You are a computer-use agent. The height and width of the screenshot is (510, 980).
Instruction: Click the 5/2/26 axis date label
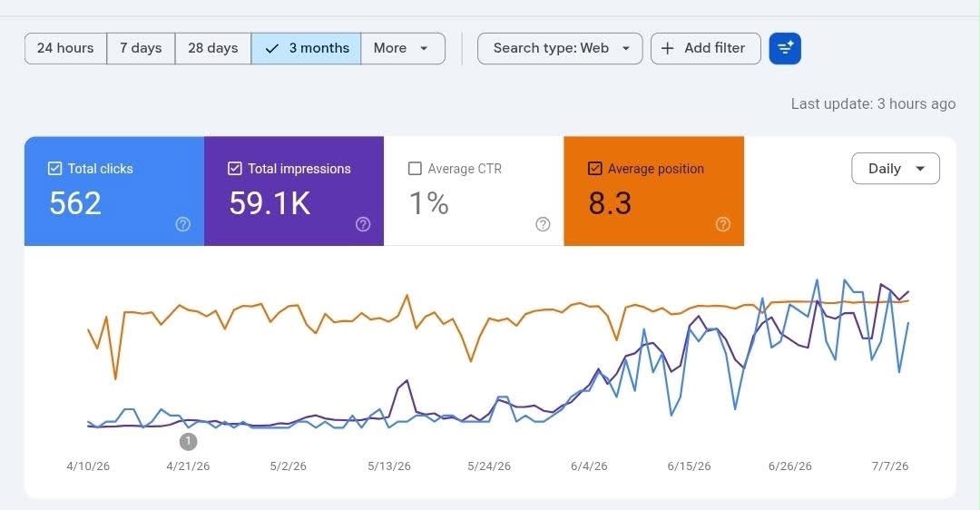pos(289,466)
